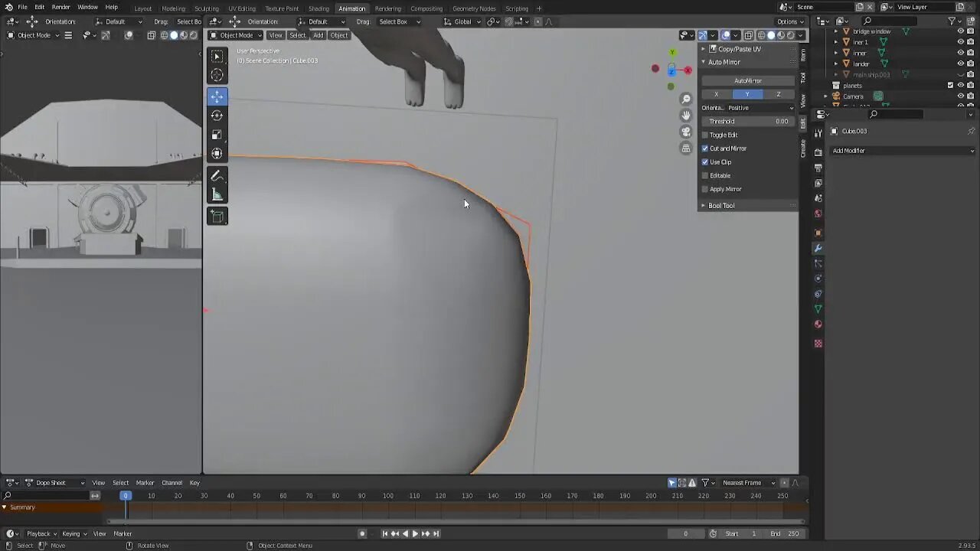Click current frame marker 0 in Dope Sheet
The image size is (980, 551).
tap(126, 496)
